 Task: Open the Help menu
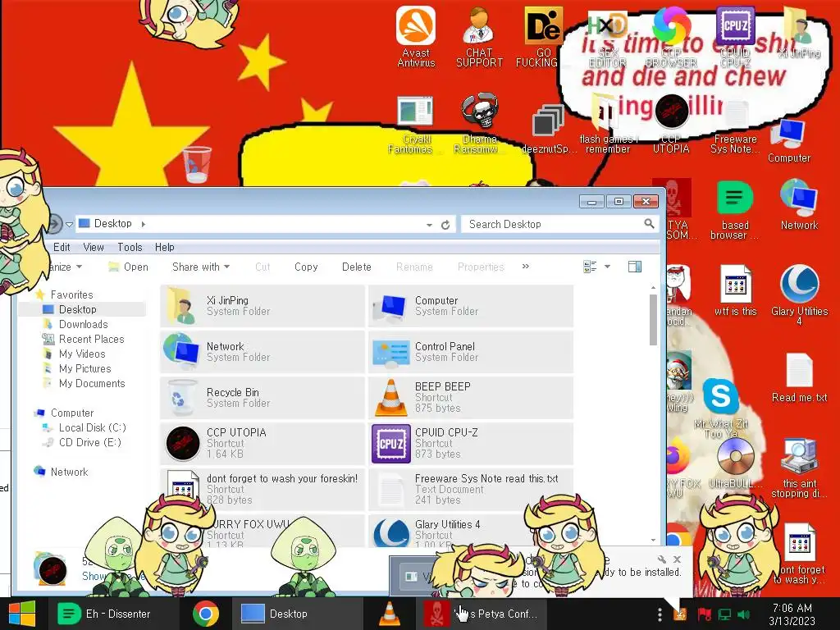click(x=164, y=247)
